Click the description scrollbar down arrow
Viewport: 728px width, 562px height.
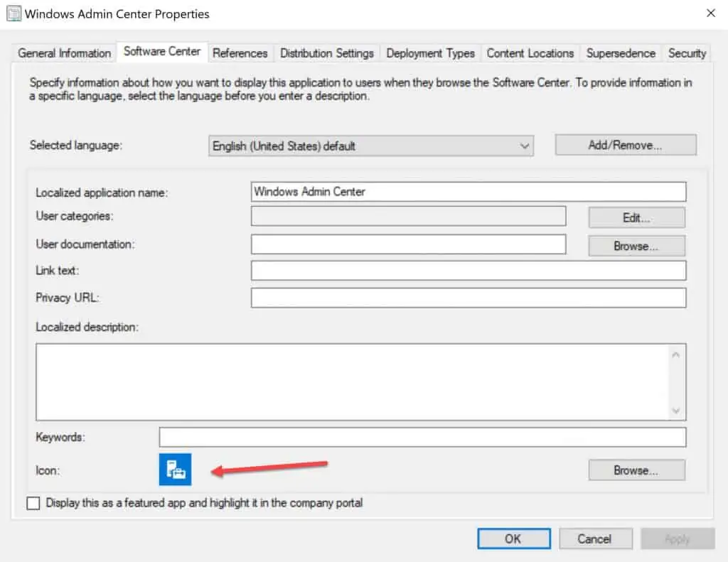click(x=676, y=410)
